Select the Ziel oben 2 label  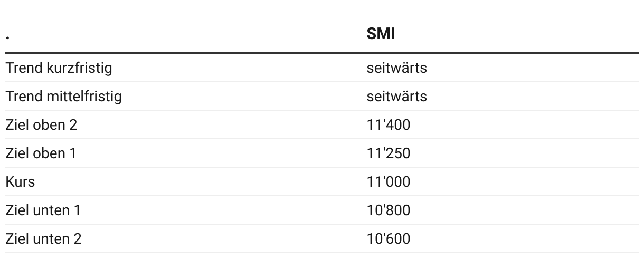[x=41, y=125]
